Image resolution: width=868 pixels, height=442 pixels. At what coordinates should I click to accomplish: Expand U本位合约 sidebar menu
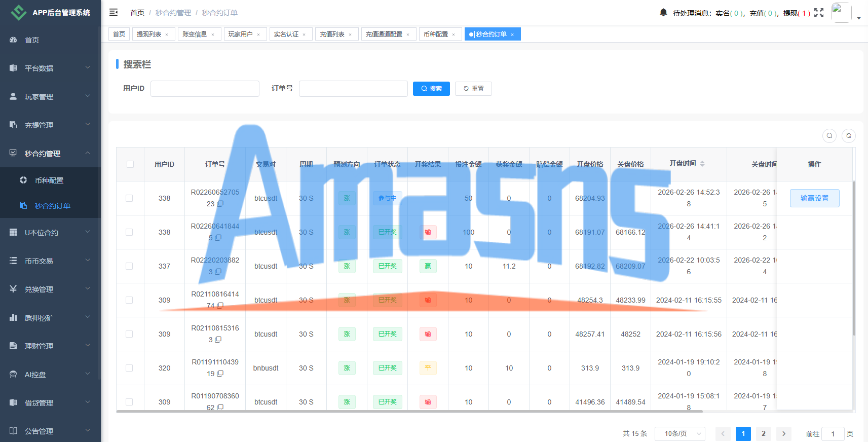pyautogui.click(x=50, y=232)
